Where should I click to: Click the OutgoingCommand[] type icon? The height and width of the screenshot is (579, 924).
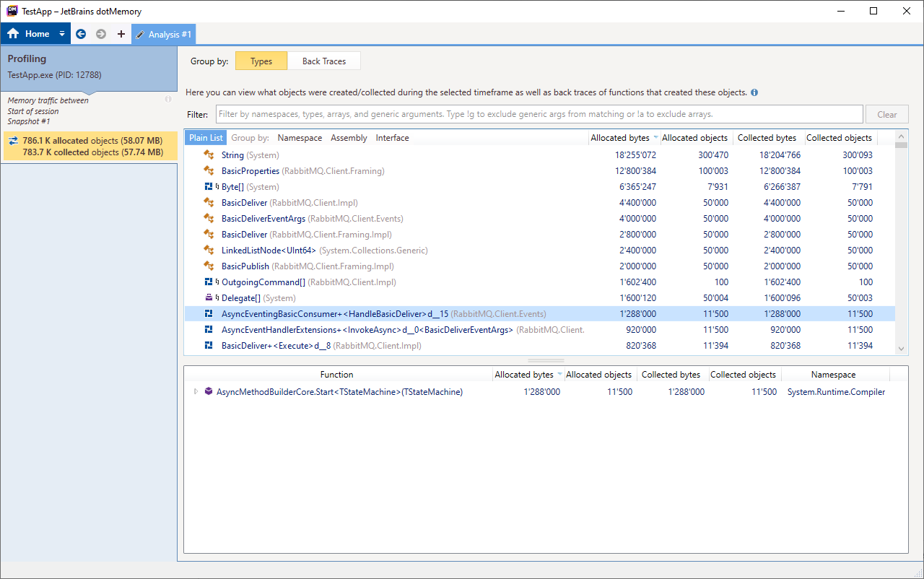[x=209, y=282]
